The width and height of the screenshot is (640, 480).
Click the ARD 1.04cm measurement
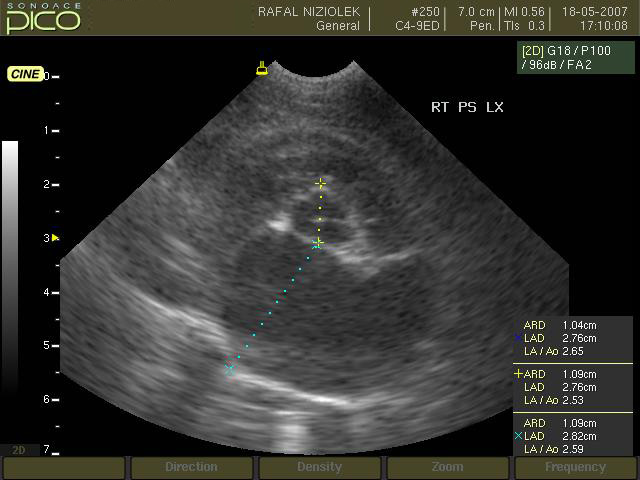(560, 325)
